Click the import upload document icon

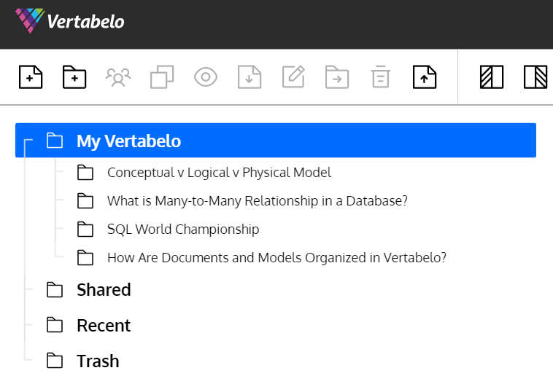click(x=425, y=77)
